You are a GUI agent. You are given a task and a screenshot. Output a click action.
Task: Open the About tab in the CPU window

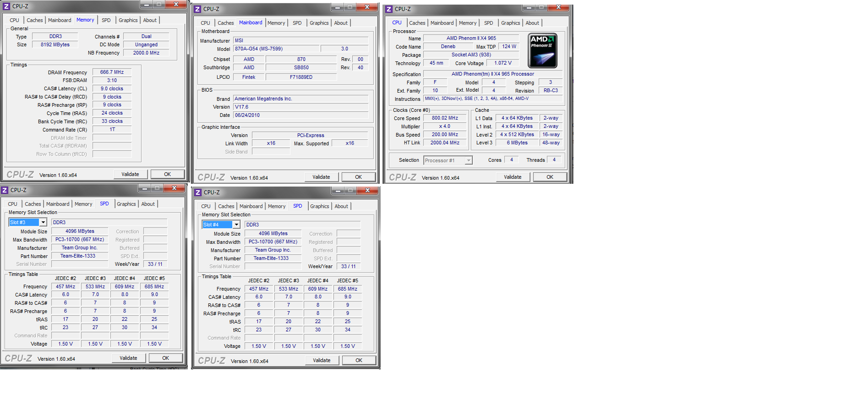tap(532, 23)
